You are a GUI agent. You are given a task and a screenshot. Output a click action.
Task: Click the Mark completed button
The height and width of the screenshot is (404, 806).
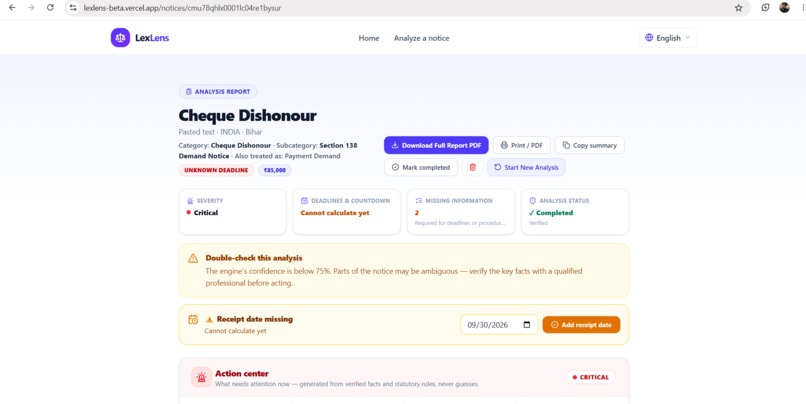[x=421, y=168]
